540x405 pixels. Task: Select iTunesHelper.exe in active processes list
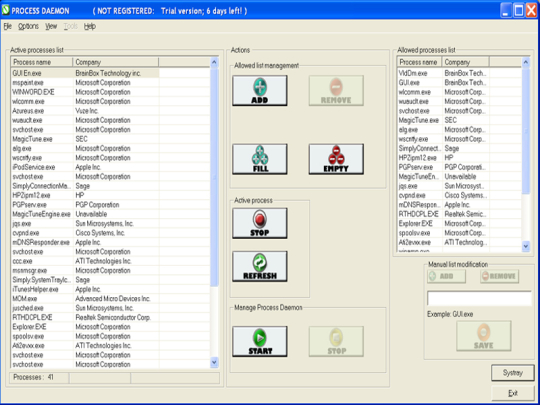pos(111,289)
